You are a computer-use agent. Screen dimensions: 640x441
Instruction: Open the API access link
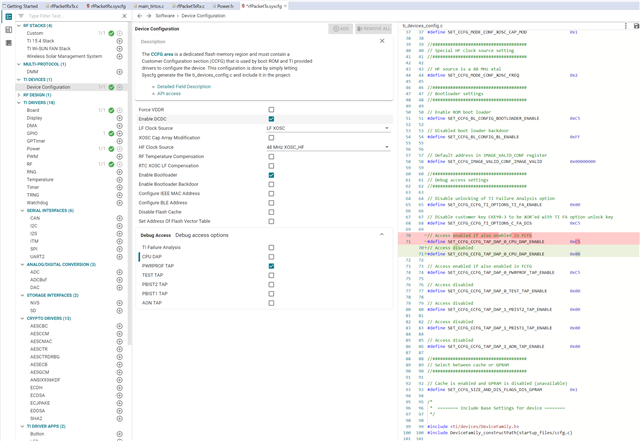(169, 94)
